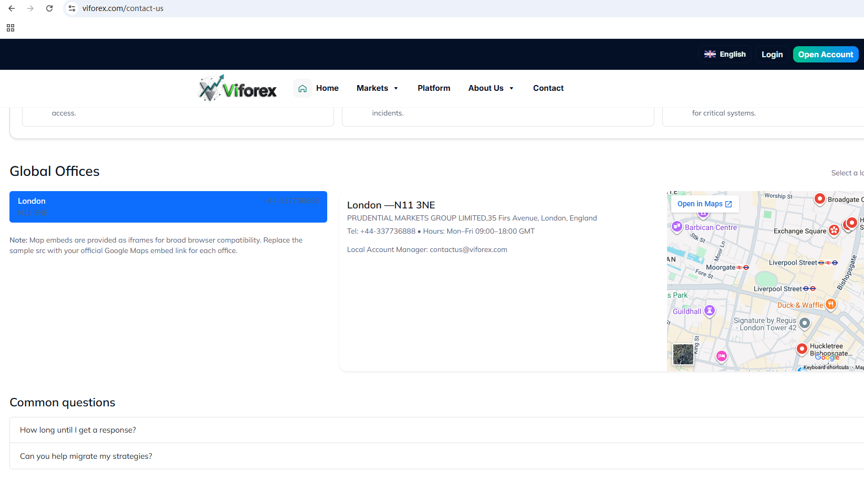Open the Markets menu
Image resolution: width=864 pixels, height=504 pixels.
372,88
